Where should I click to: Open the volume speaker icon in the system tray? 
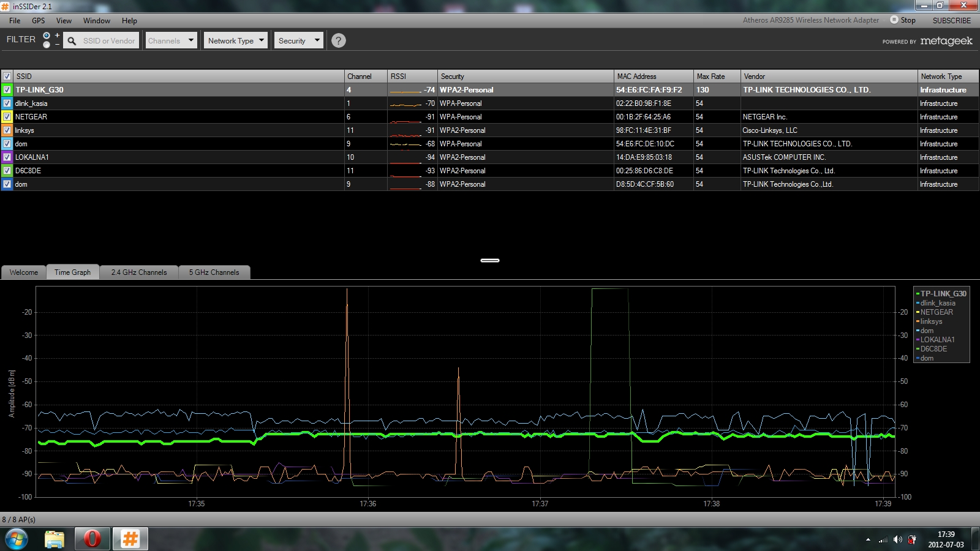pos(897,539)
